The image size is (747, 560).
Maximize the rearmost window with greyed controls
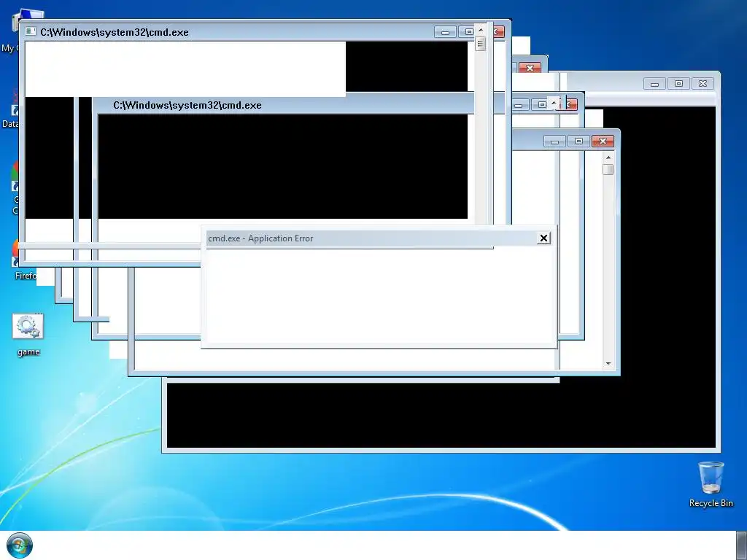(678, 84)
